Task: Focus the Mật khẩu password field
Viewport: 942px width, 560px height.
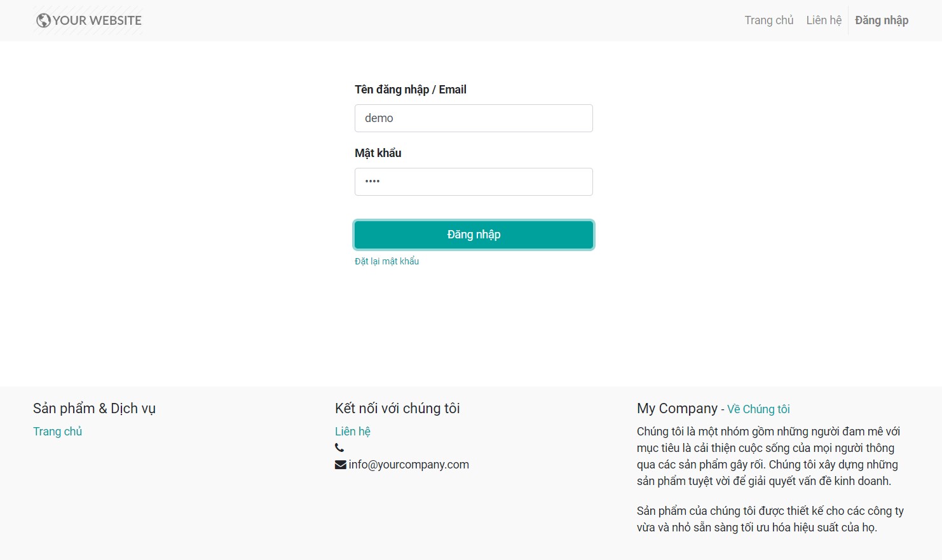Action: click(474, 182)
